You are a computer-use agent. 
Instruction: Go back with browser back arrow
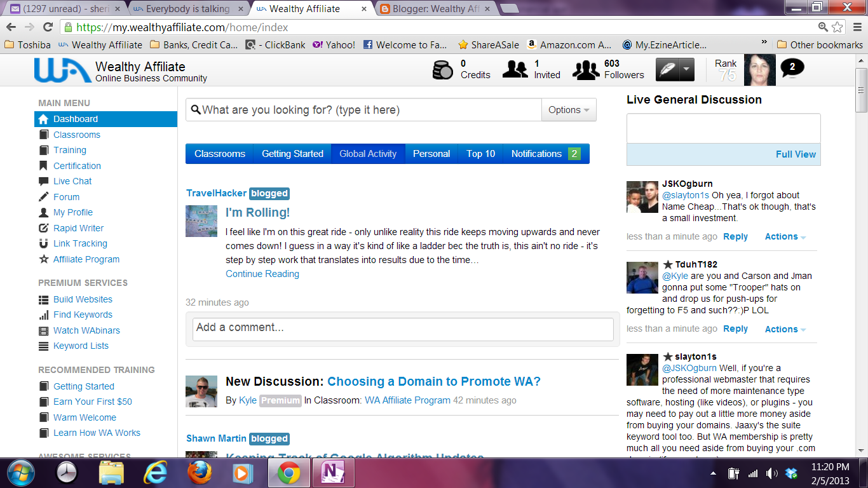pyautogui.click(x=11, y=27)
